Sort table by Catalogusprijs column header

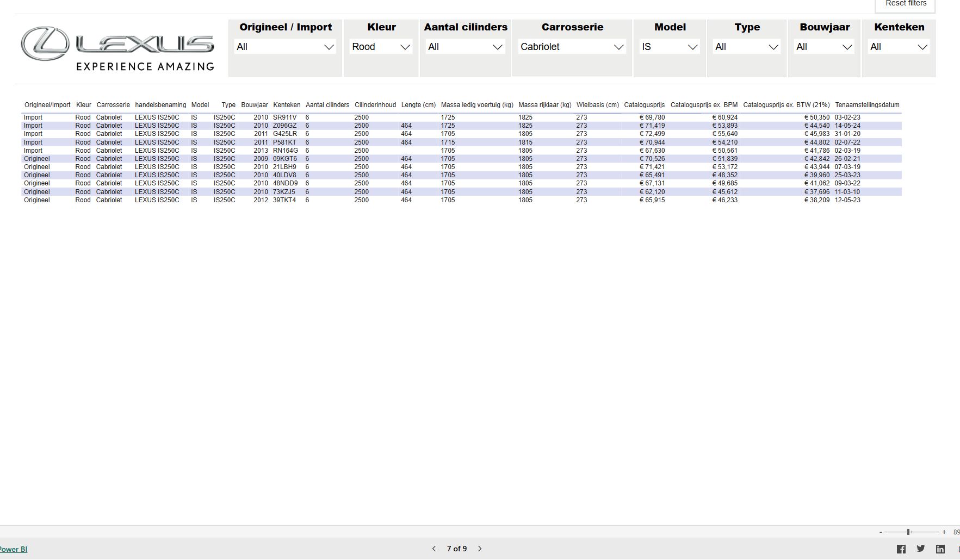pyautogui.click(x=644, y=105)
